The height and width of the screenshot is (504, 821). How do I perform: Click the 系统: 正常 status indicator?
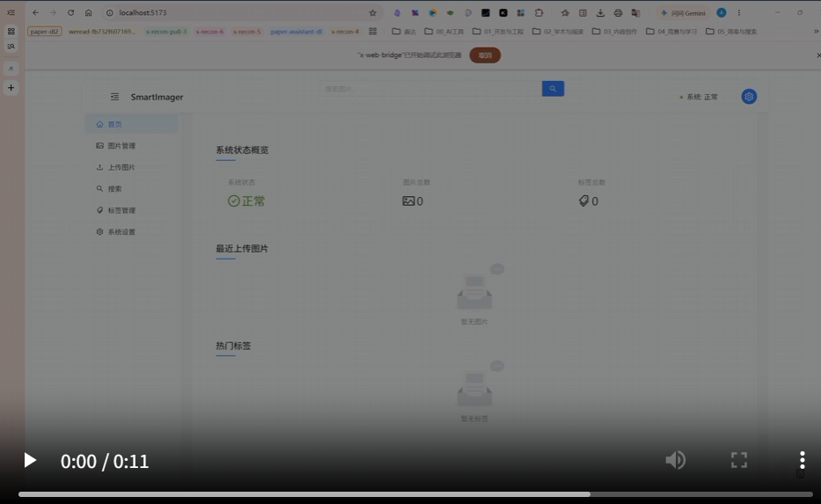[699, 97]
